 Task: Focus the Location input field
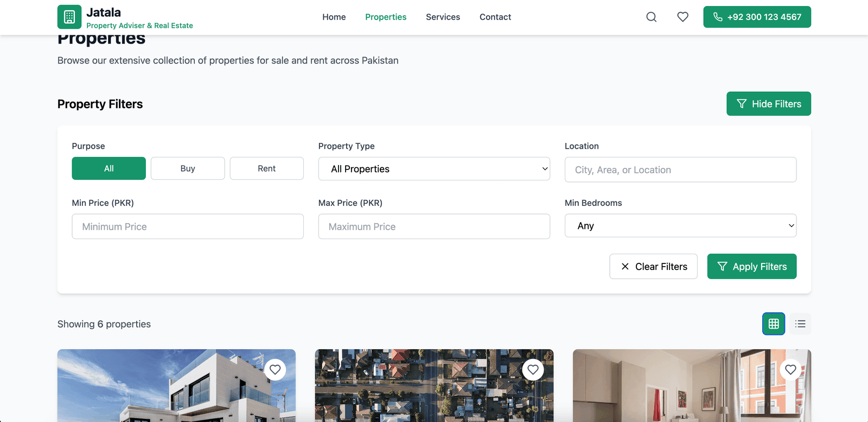tap(680, 169)
